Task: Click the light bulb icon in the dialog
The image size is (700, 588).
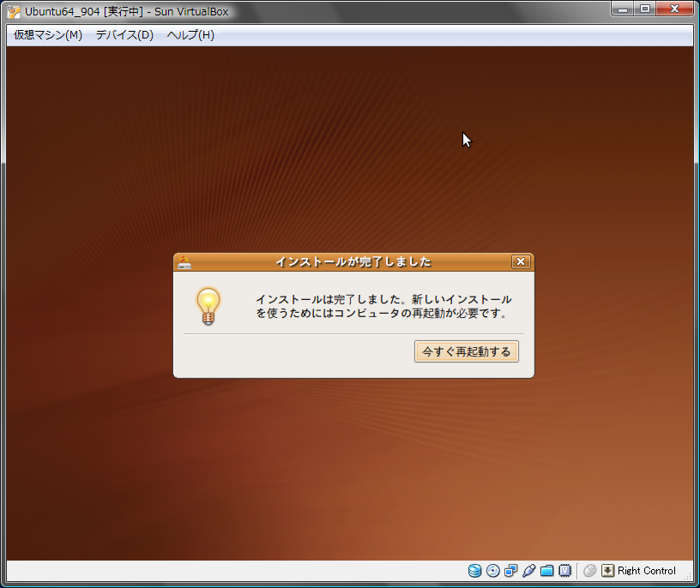Action: tap(208, 307)
